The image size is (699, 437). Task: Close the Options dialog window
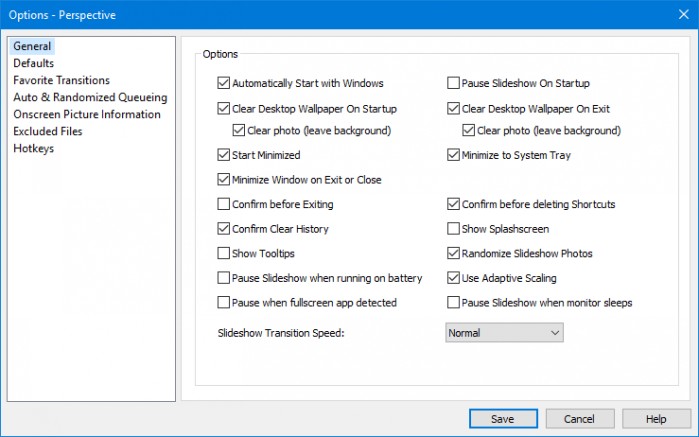pos(683,14)
